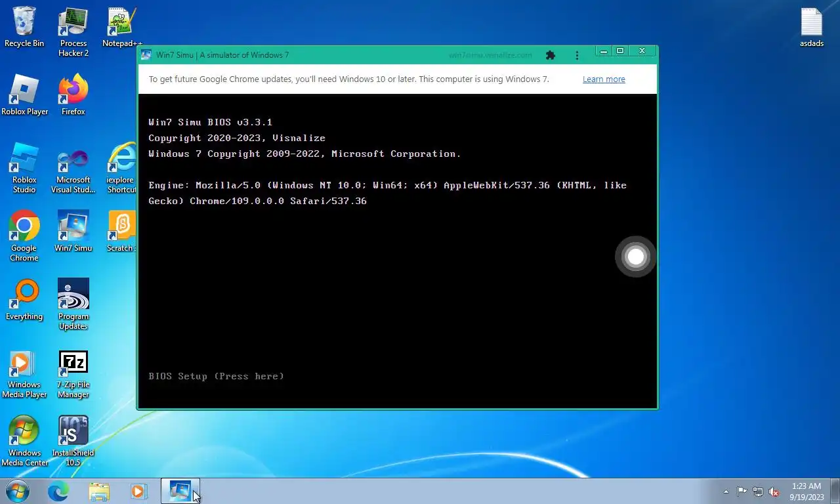Select the asdads file on desktop
Image resolution: width=840 pixels, height=504 pixels.
(x=812, y=27)
